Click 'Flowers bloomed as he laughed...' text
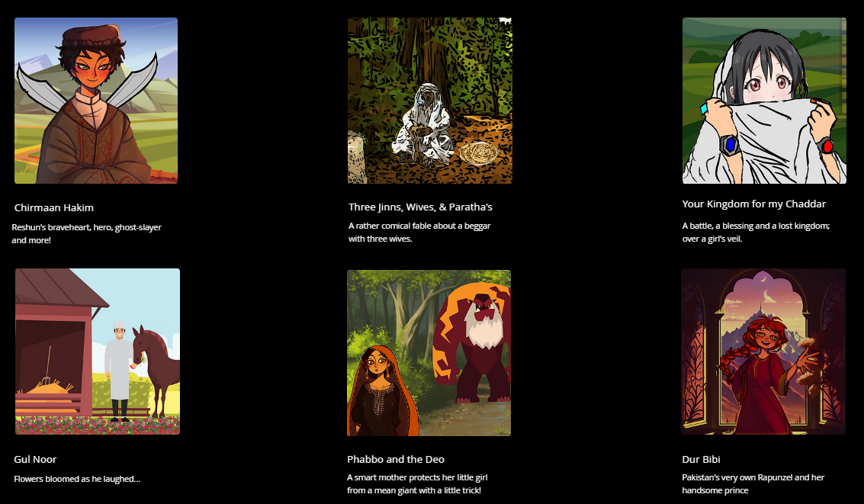The image size is (864, 504). click(x=77, y=479)
